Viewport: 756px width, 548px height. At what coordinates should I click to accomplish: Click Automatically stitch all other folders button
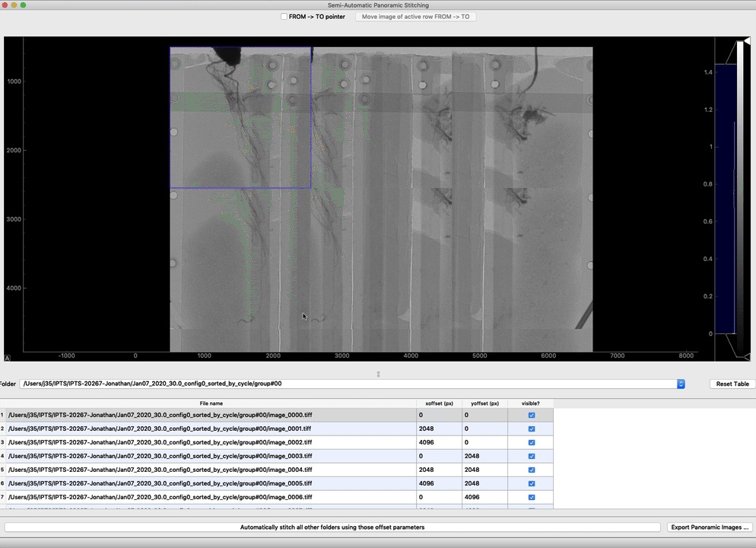coord(332,527)
